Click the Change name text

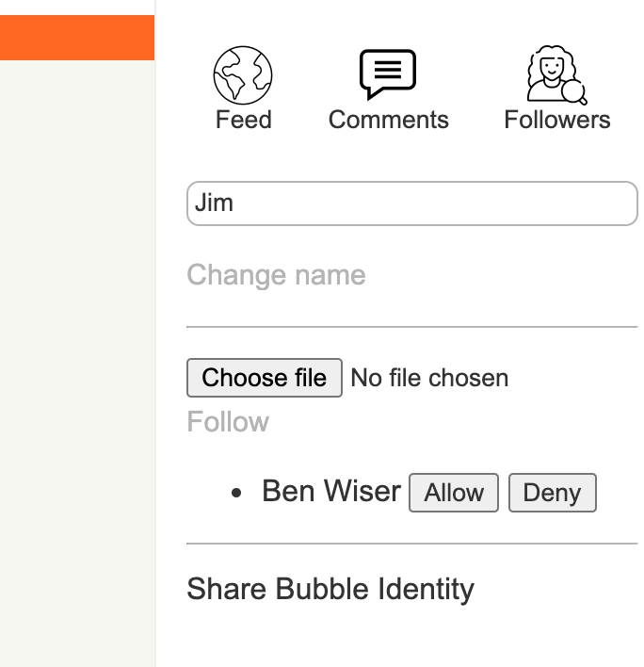pos(276,275)
